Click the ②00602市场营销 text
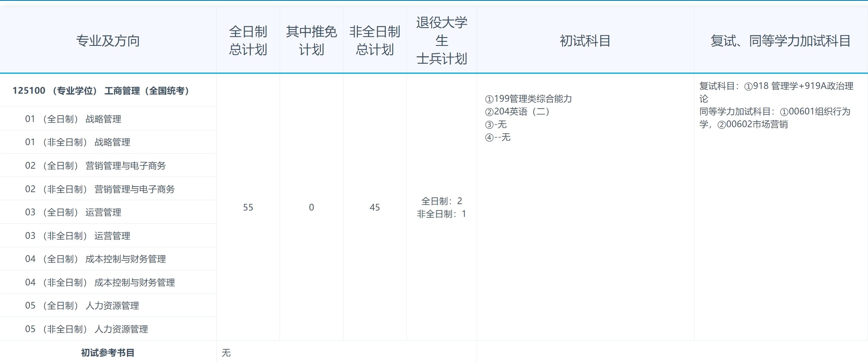This screenshot has width=868, height=362. tap(752, 124)
